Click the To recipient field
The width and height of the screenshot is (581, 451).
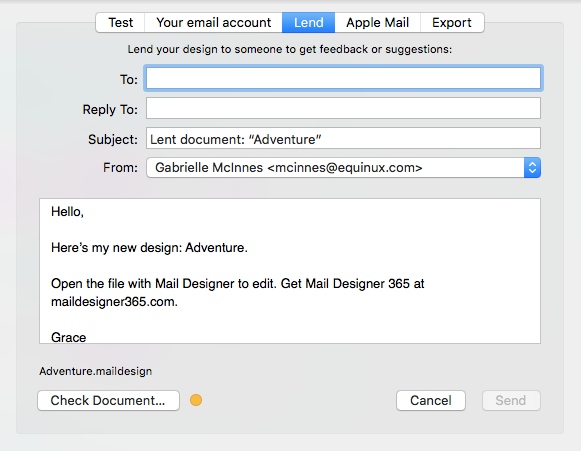(343, 78)
